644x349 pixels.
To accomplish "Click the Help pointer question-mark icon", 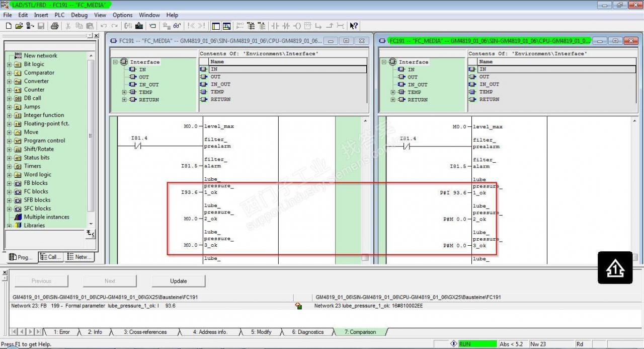I will click(x=354, y=26).
